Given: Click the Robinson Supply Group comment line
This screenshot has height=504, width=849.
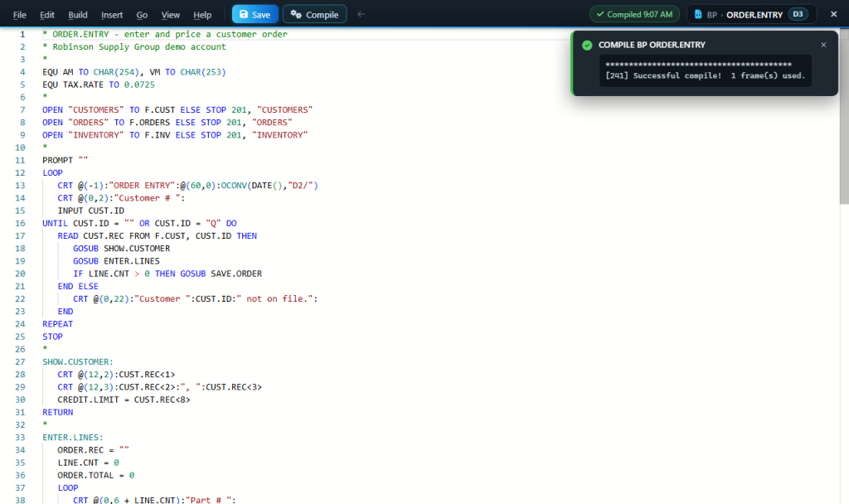Looking at the screenshot, I should click(x=134, y=46).
